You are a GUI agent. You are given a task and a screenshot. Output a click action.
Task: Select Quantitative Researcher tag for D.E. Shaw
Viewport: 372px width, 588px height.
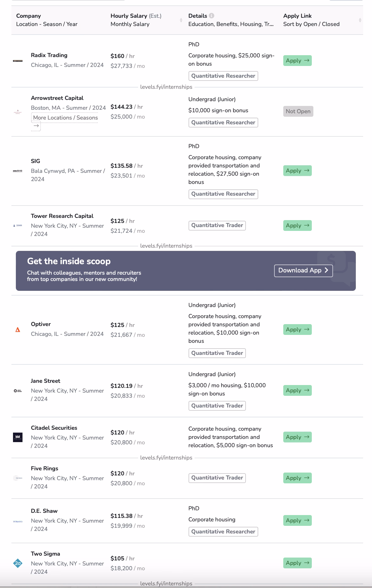coord(223,532)
